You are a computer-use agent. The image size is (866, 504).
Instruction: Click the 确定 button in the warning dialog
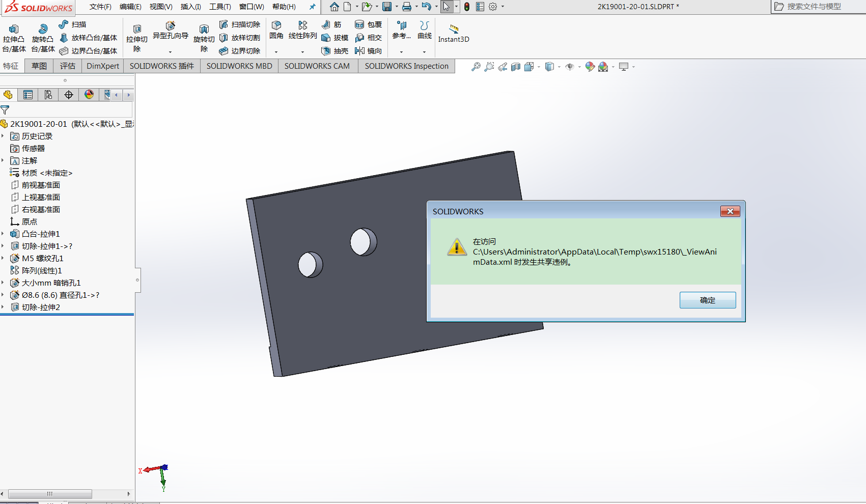pyautogui.click(x=707, y=300)
